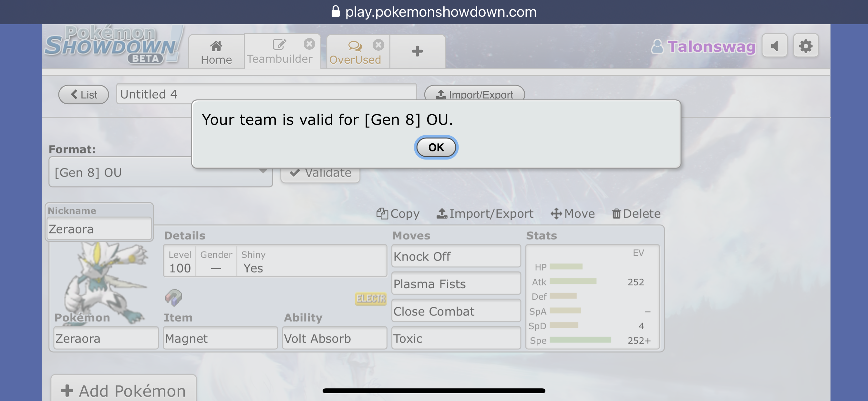Click the Def stat bar
The image size is (868, 401).
click(x=563, y=295)
